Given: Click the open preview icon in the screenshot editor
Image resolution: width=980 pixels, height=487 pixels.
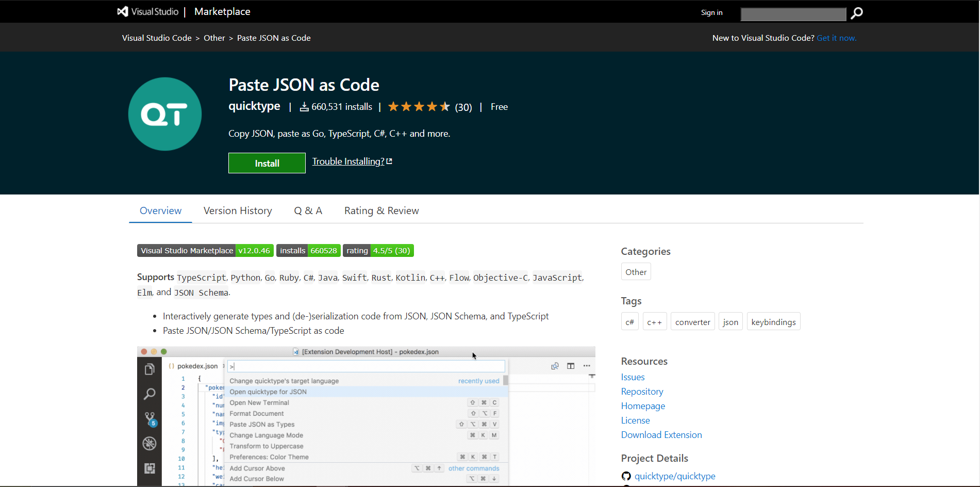Looking at the screenshot, I should (555, 366).
